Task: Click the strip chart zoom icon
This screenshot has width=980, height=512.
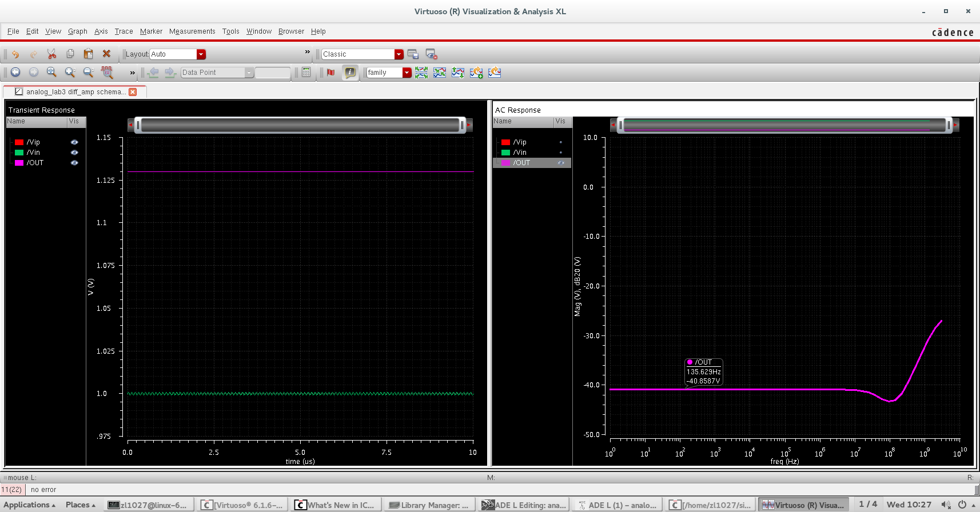Action: (x=107, y=73)
